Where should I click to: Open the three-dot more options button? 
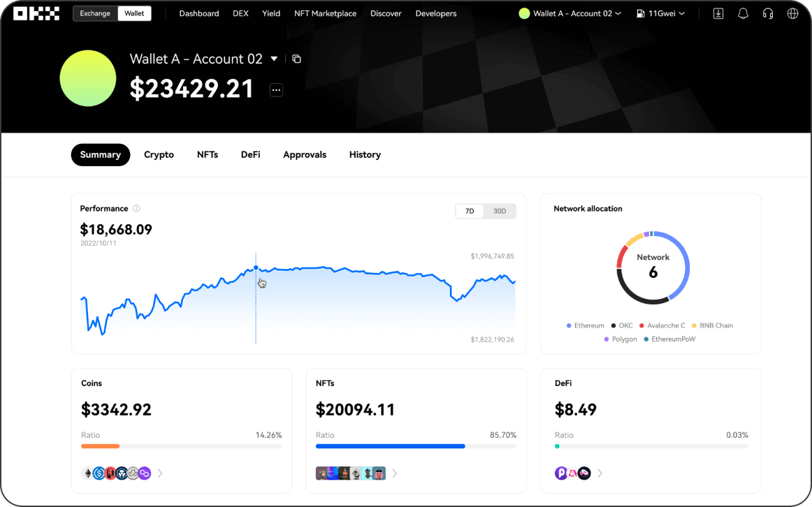pyautogui.click(x=276, y=89)
